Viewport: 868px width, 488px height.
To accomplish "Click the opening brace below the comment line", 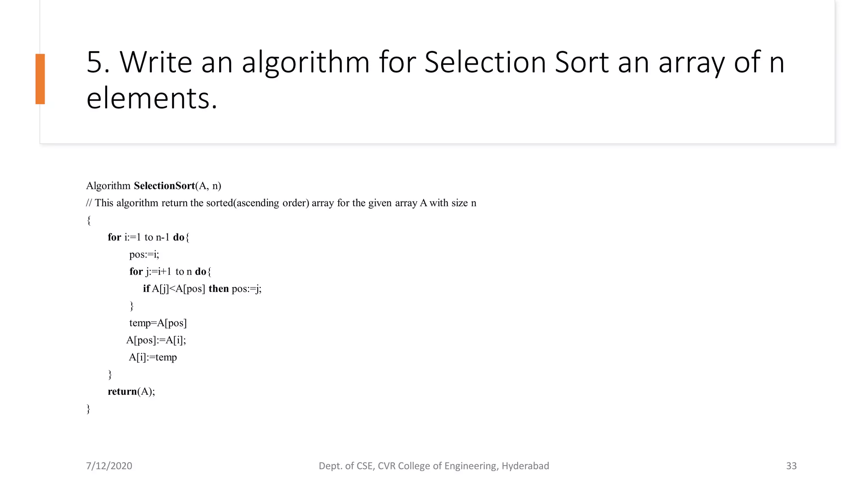I will point(89,220).
